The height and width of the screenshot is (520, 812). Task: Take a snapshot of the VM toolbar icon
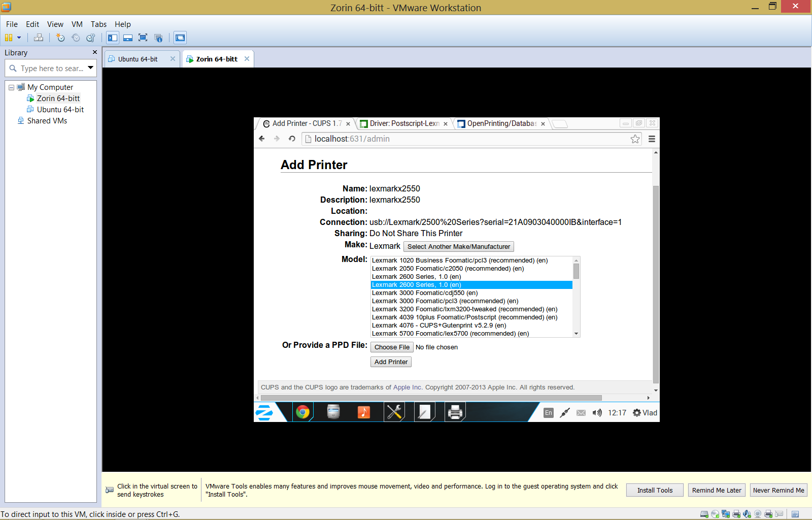pyautogui.click(x=60, y=38)
